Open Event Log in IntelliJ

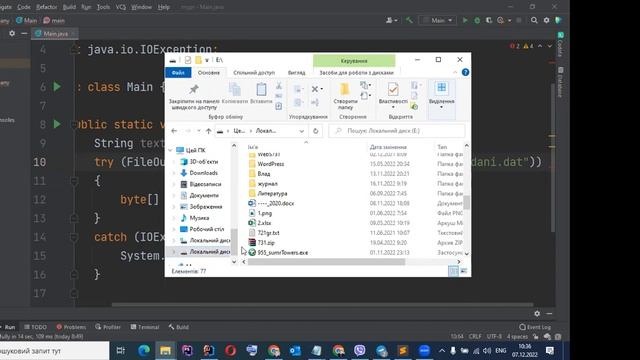(535, 327)
